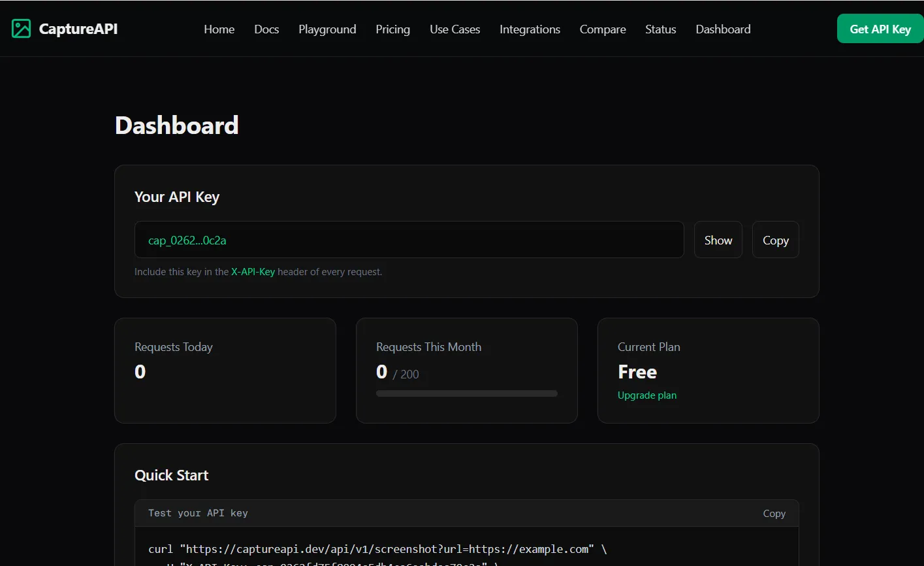This screenshot has width=924, height=566.
Task: Open the Docs navigation link
Action: click(x=266, y=29)
